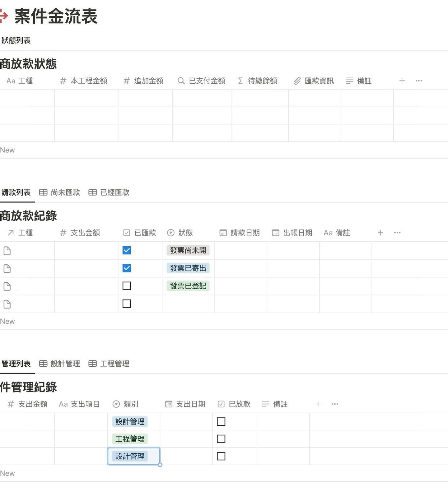Check 已放款 in the 工程管理 category row
This screenshot has height=496, width=448.
coord(221,439)
